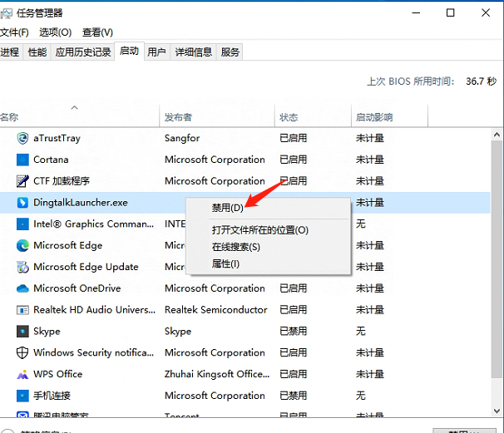Open the 文件(F) menu
This screenshot has height=433, width=504.
coord(14,32)
